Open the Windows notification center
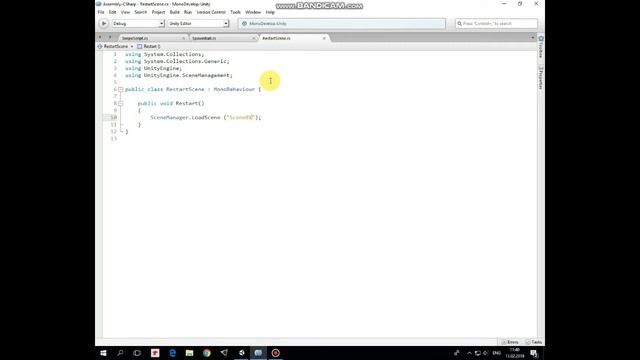This screenshot has height=360, width=640. click(x=534, y=353)
